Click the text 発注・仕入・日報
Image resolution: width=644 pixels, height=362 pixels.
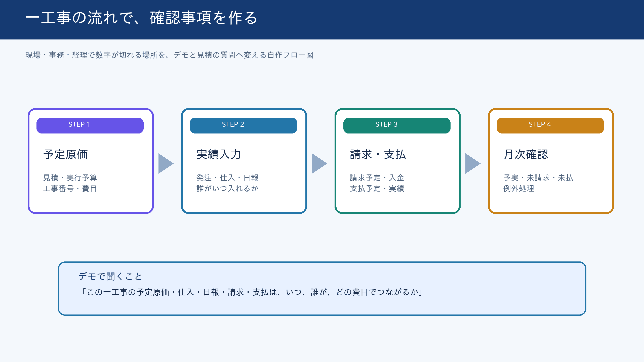227,177
